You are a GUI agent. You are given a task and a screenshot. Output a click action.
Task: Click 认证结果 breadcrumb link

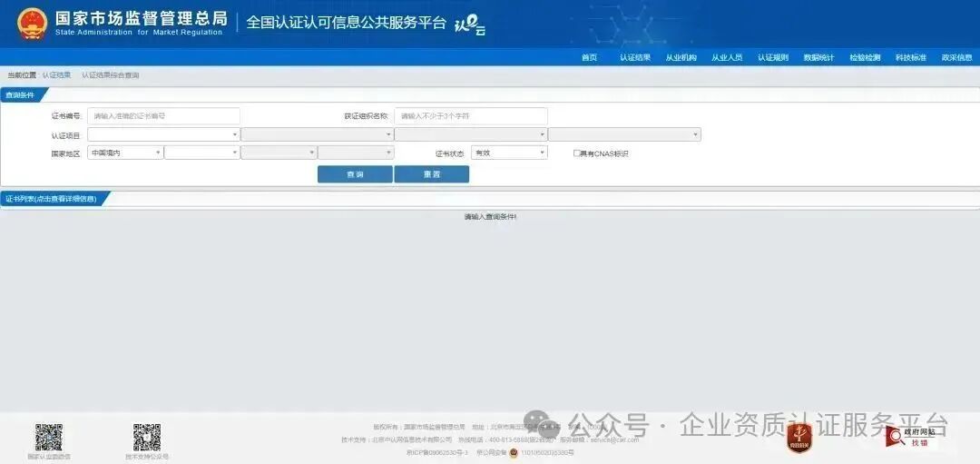tap(56, 75)
